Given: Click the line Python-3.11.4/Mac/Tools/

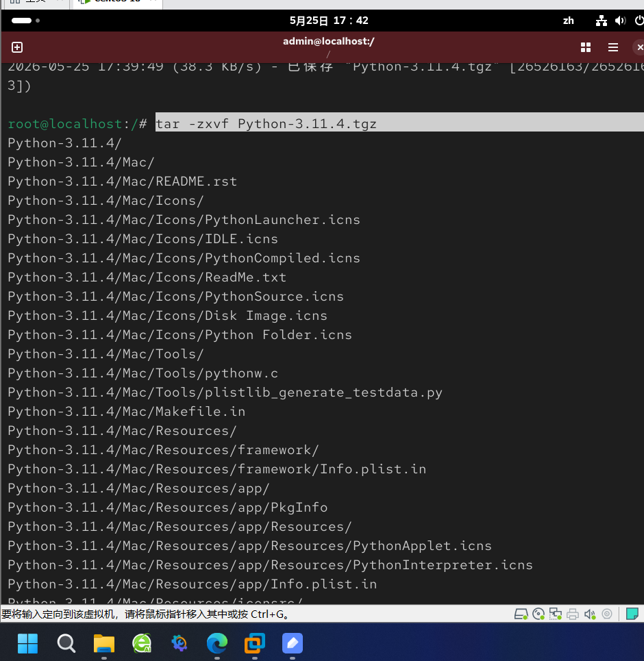Looking at the screenshot, I should (x=106, y=354).
